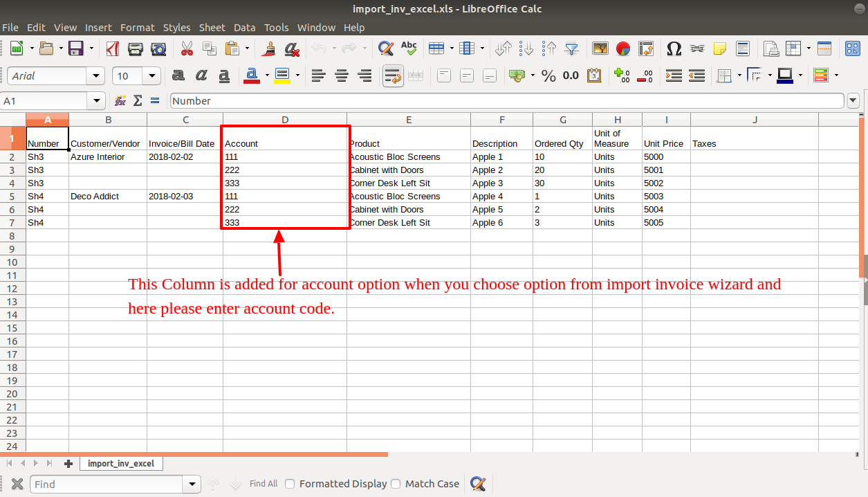
Task: Expand Save button dropdown arrow
Action: 91,48
